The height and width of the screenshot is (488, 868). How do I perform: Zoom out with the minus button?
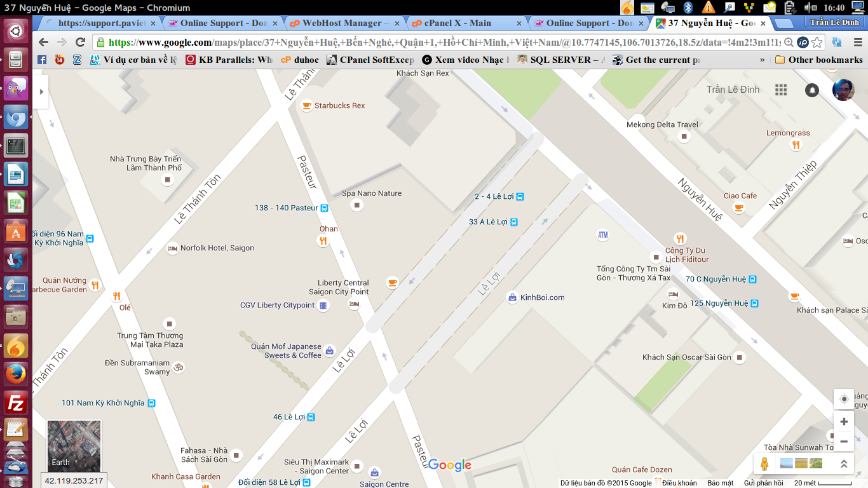(844, 441)
